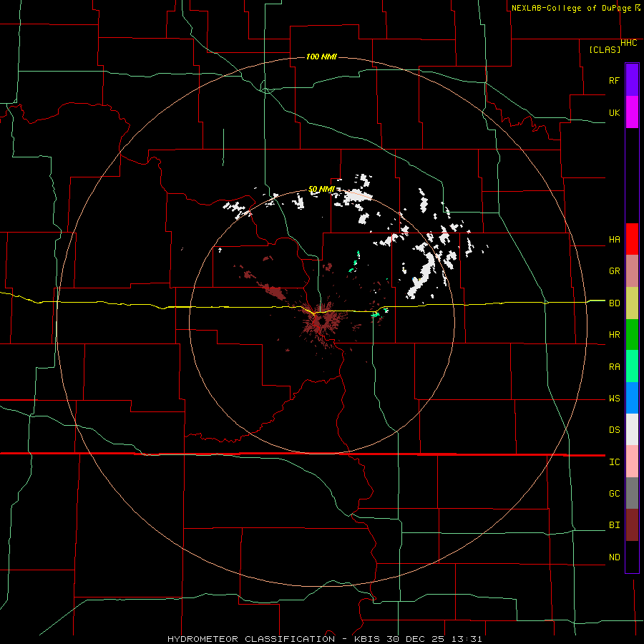Click the GR legend label
Screen dimensions: 644x644
pyautogui.click(x=614, y=271)
